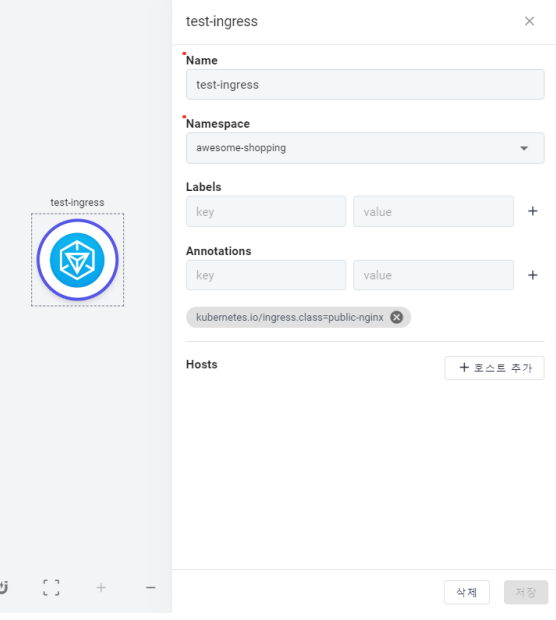Open the Namespace dropdown showing awesome-shopping
The height and width of the screenshot is (620, 556).
pyautogui.click(x=365, y=148)
